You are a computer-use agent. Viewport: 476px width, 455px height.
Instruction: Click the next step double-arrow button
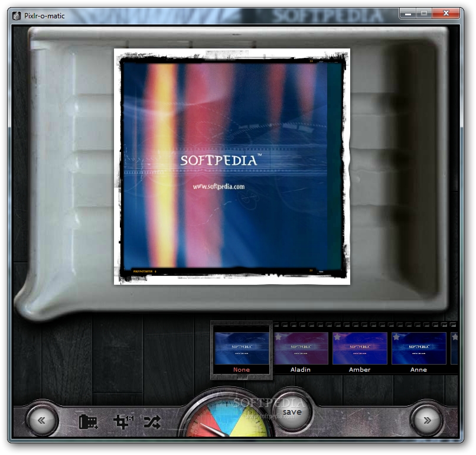point(427,420)
